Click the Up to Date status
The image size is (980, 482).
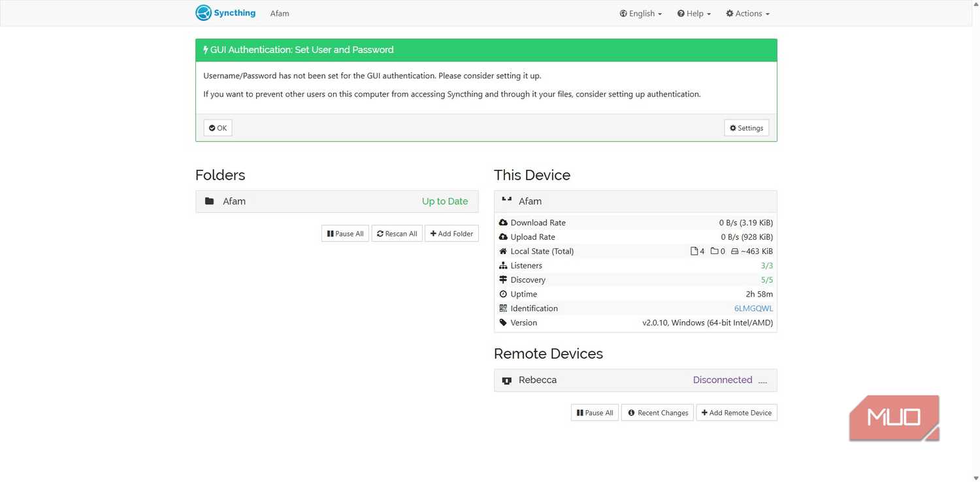pos(444,201)
